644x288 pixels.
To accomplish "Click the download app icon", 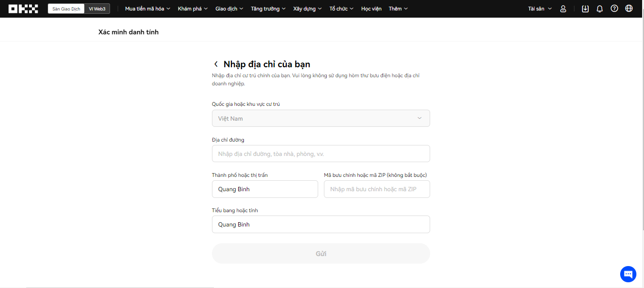I will [585, 9].
